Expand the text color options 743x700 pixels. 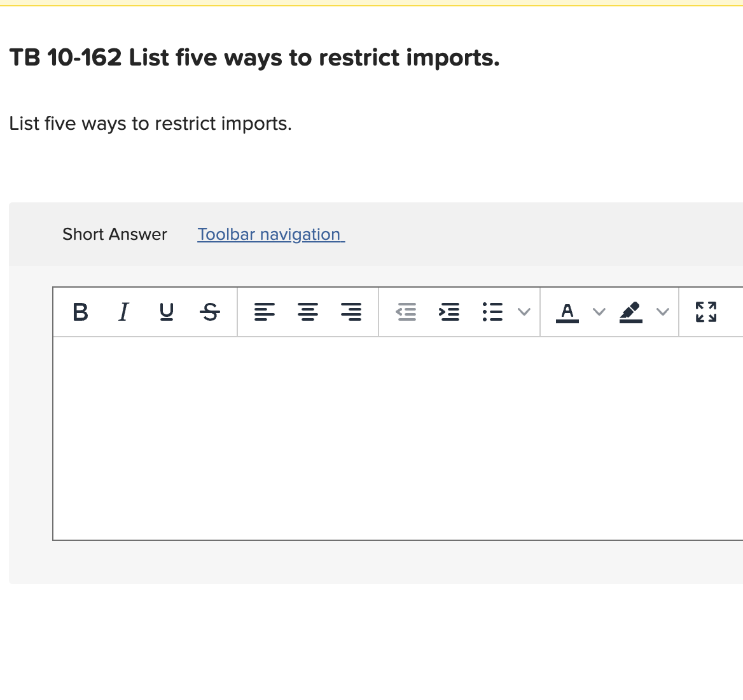pos(598,312)
